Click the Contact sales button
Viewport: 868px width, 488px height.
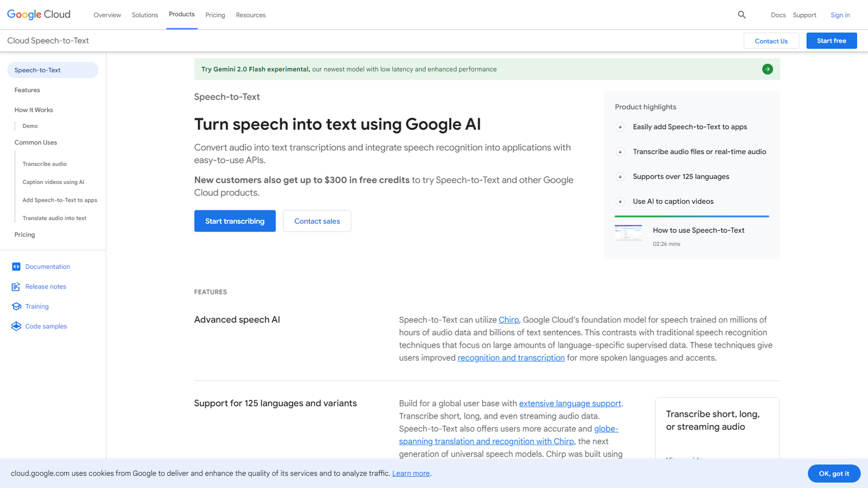(x=317, y=221)
